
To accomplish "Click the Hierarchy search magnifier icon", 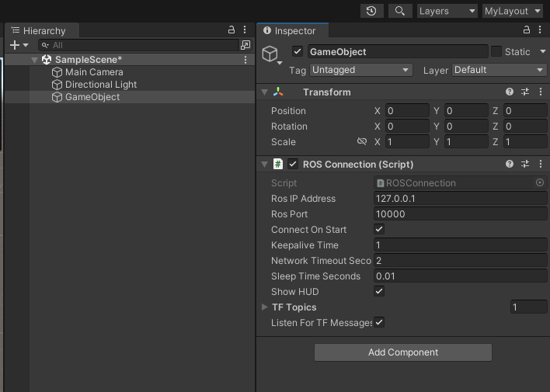I will pos(45,45).
